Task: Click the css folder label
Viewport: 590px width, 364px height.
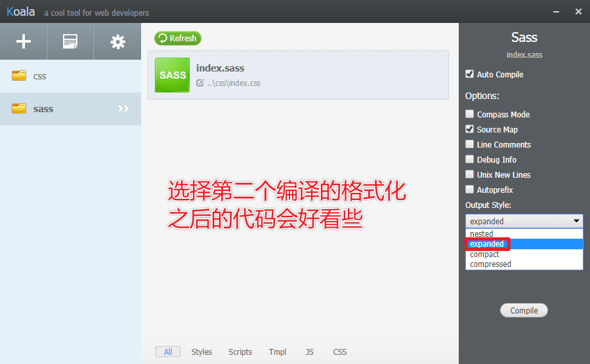Action: 39,76
